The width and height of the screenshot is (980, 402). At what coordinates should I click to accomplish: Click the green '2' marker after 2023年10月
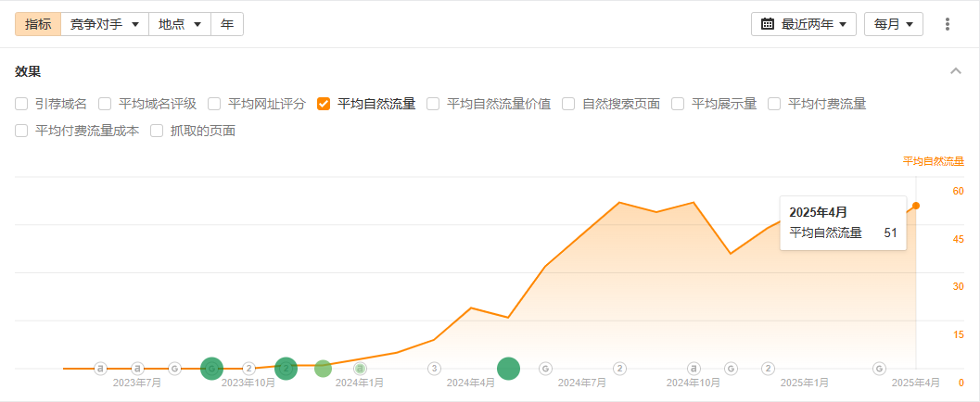click(286, 369)
